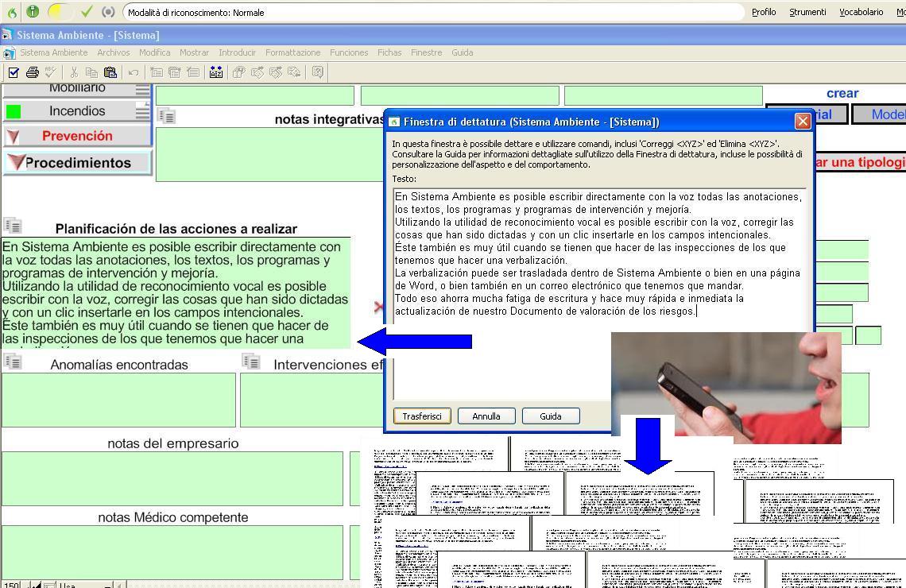
Task: Toggle the microphone icon in the speech bar
Action: 32,12
